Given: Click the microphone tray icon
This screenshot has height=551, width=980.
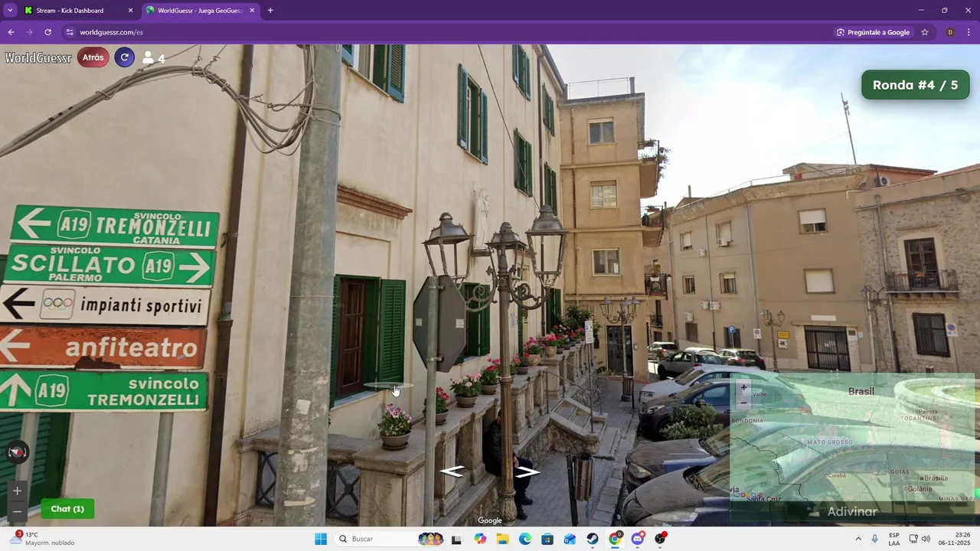Looking at the screenshot, I should coord(875,539).
